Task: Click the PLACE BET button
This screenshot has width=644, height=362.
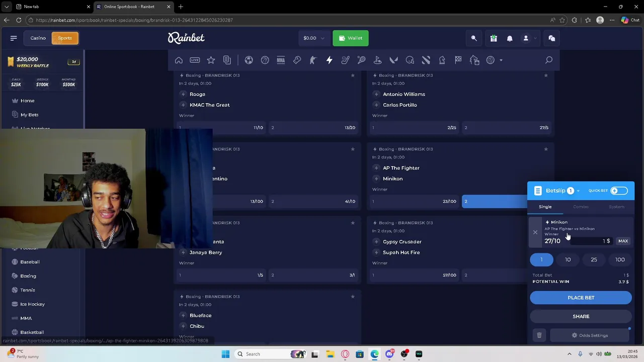Action: pyautogui.click(x=581, y=298)
